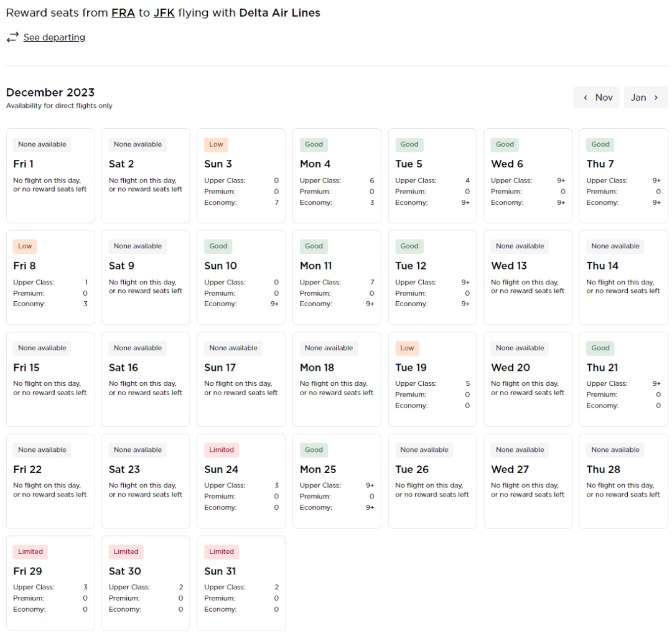Click the Low badge on Fri 8
672x641 pixels.
pyautogui.click(x=25, y=246)
